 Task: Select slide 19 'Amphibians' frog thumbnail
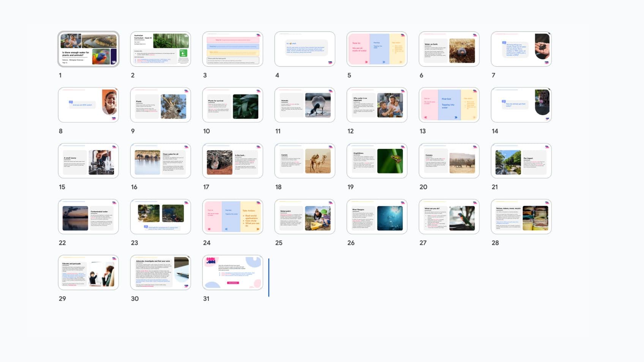[x=377, y=161]
